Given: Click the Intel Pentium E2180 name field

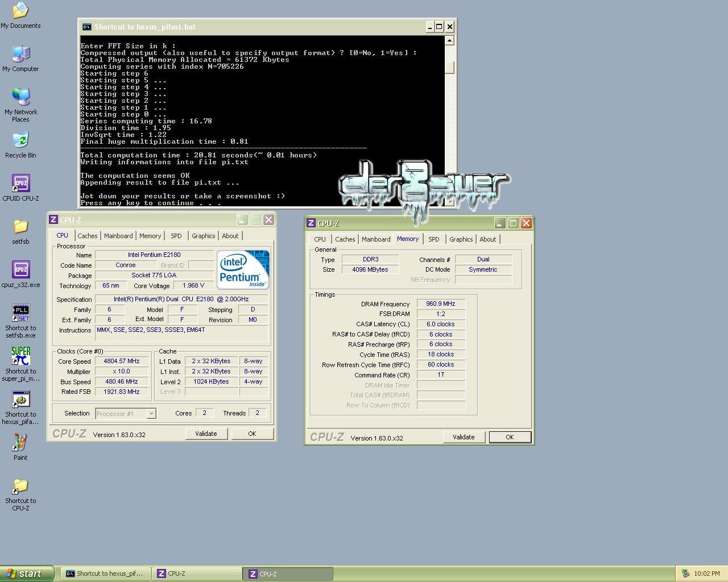Looking at the screenshot, I should pyautogui.click(x=154, y=255).
